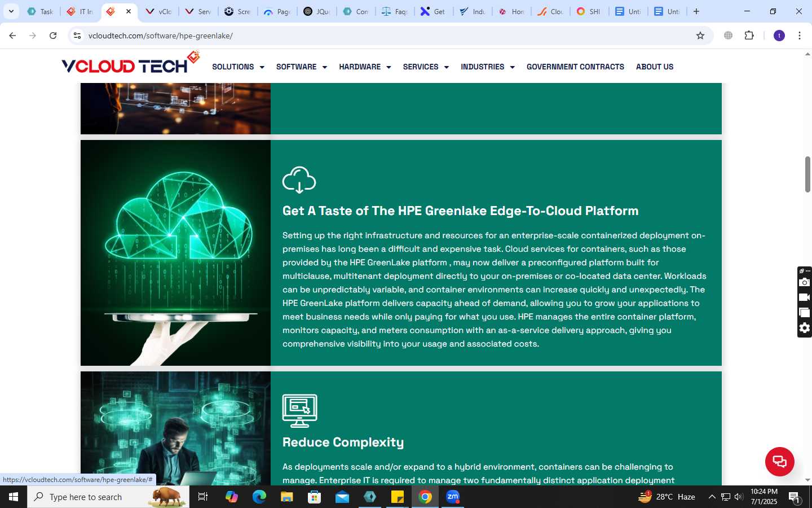Switch to the Serv tab

198,11
